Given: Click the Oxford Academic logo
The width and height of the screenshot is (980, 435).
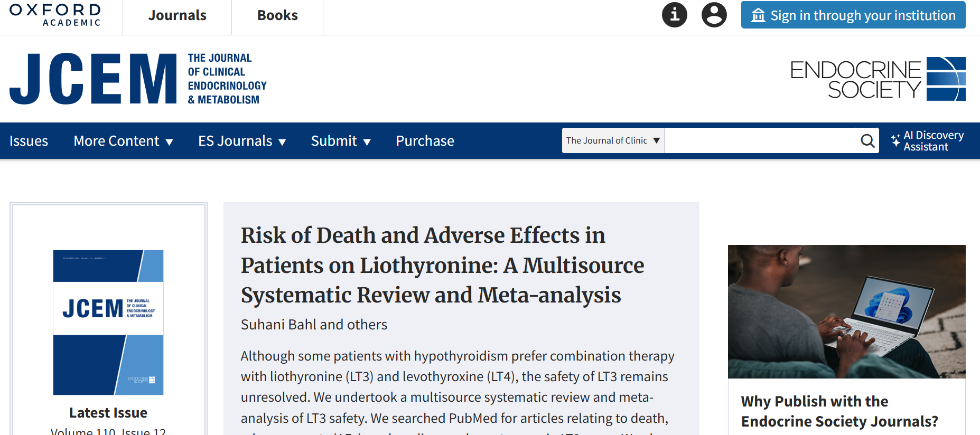Looking at the screenshot, I should pos(55,15).
